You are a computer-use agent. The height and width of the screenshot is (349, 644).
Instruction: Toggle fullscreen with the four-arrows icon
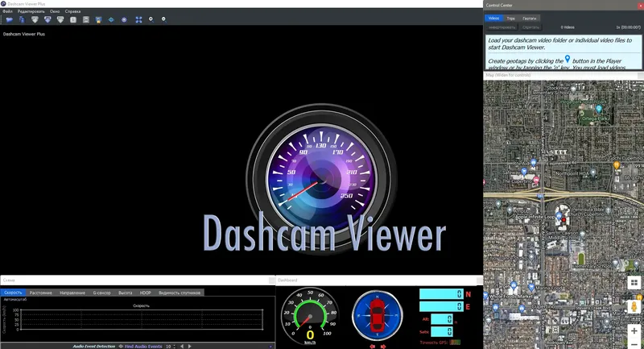coord(138,19)
